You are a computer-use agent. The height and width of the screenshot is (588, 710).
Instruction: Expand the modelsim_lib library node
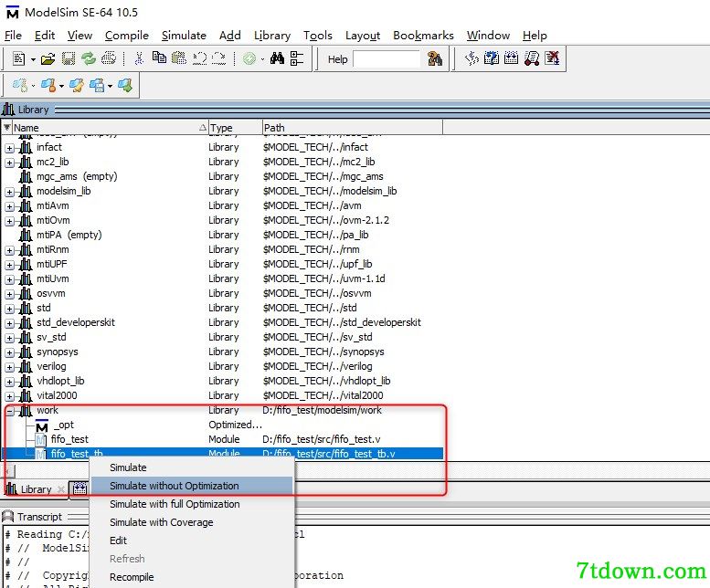(9, 192)
